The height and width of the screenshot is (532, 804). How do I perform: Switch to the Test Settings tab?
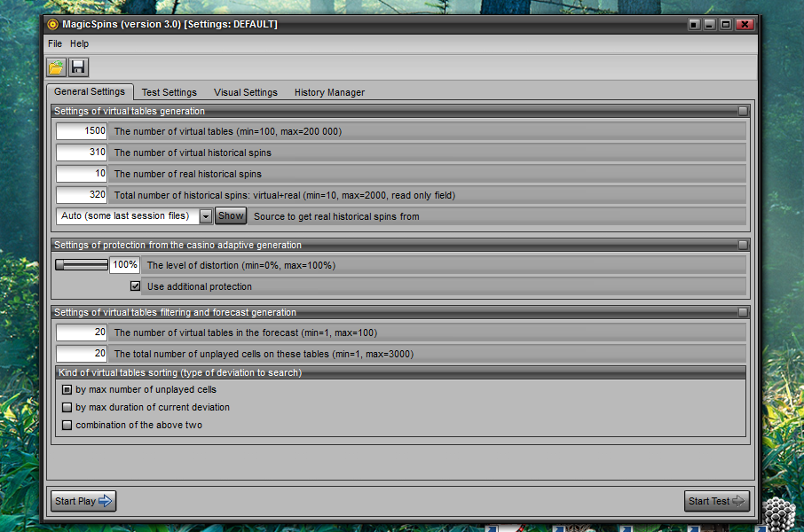pyautogui.click(x=169, y=92)
